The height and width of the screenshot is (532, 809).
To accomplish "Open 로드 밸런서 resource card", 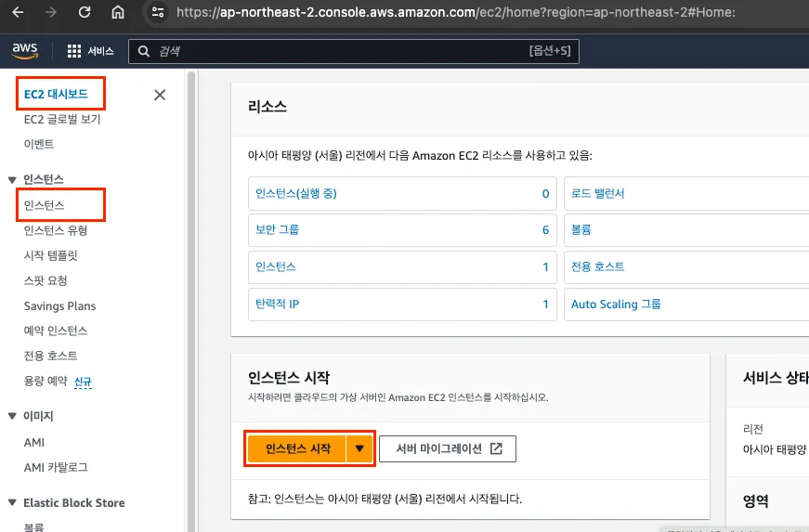I will [686, 193].
